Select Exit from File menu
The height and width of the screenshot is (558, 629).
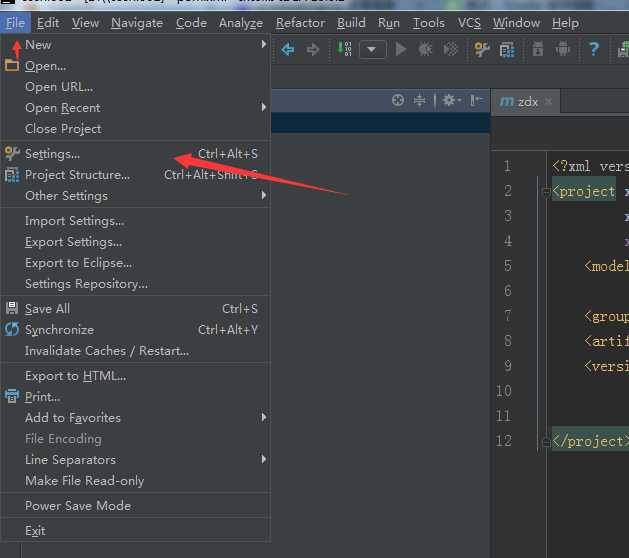[135, 531]
